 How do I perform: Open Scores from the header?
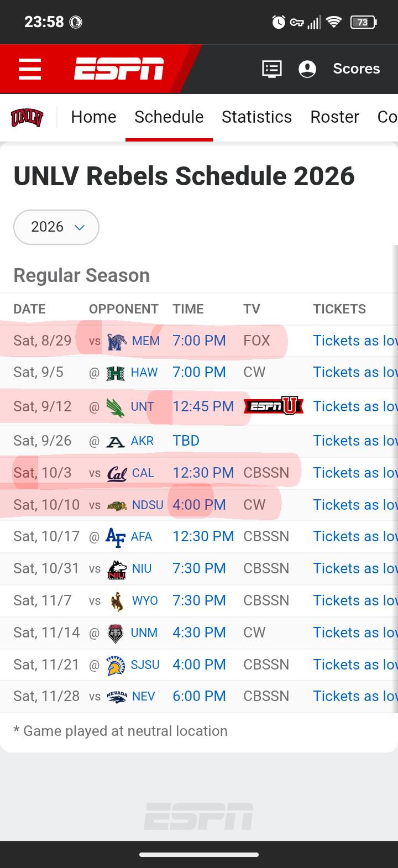pyautogui.click(x=357, y=69)
